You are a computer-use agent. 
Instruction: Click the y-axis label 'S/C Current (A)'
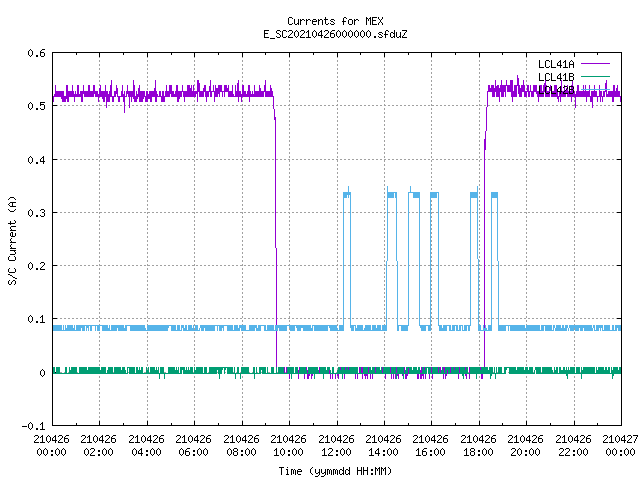[x=13, y=240]
